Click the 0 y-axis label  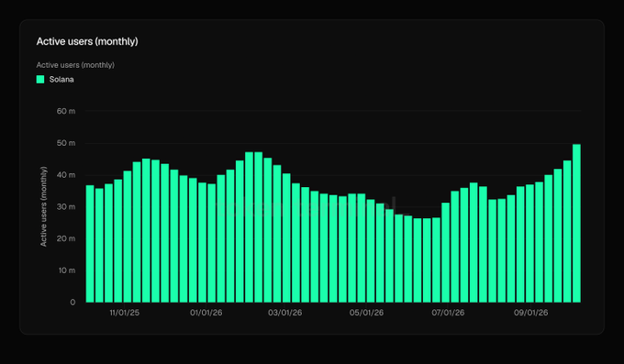(x=72, y=302)
